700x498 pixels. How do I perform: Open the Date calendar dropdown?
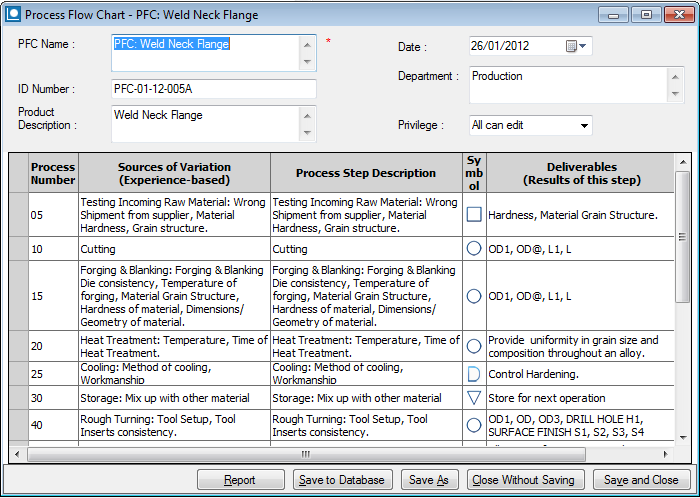(x=578, y=46)
